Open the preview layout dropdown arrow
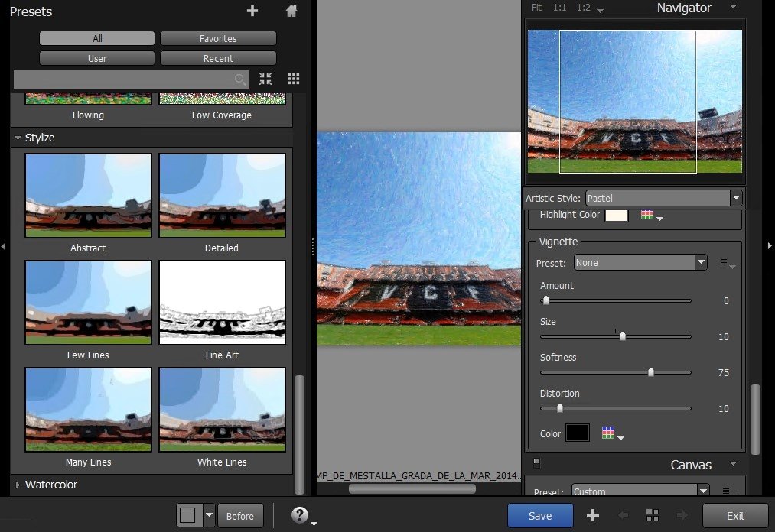Viewport: 775px width, 532px height. point(209,515)
